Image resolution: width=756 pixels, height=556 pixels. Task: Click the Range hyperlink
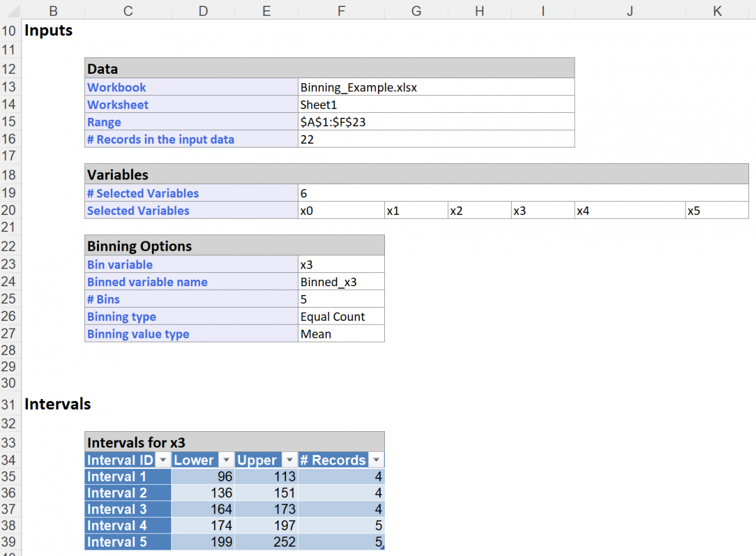point(104,122)
